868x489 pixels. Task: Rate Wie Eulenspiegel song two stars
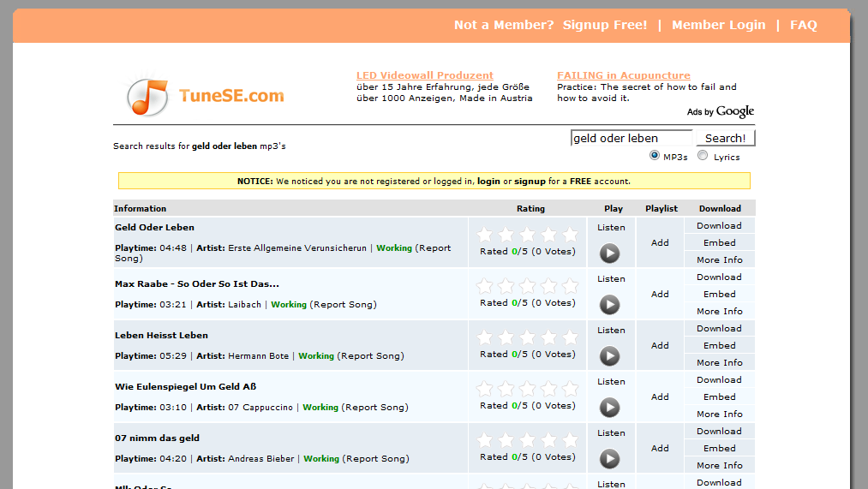tap(506, 389)
